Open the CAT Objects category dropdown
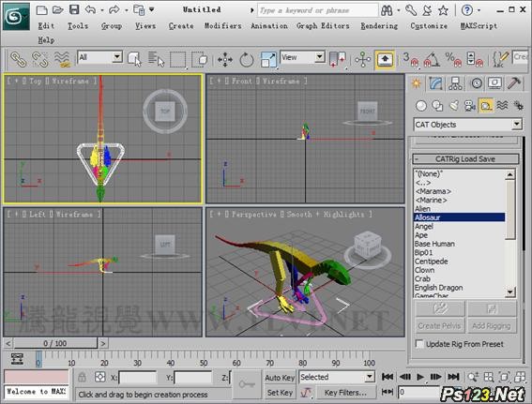The height and width of the screenshot is (404, 532). coord(467,125)
